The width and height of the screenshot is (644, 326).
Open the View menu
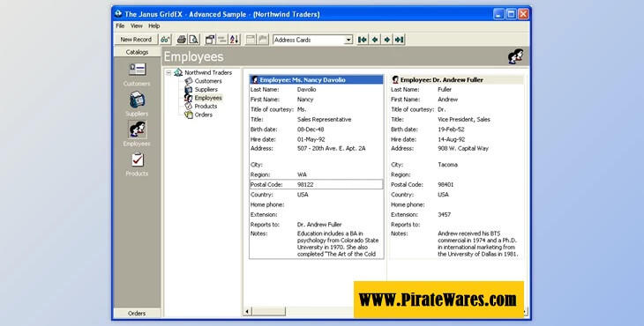pos(137,26)
